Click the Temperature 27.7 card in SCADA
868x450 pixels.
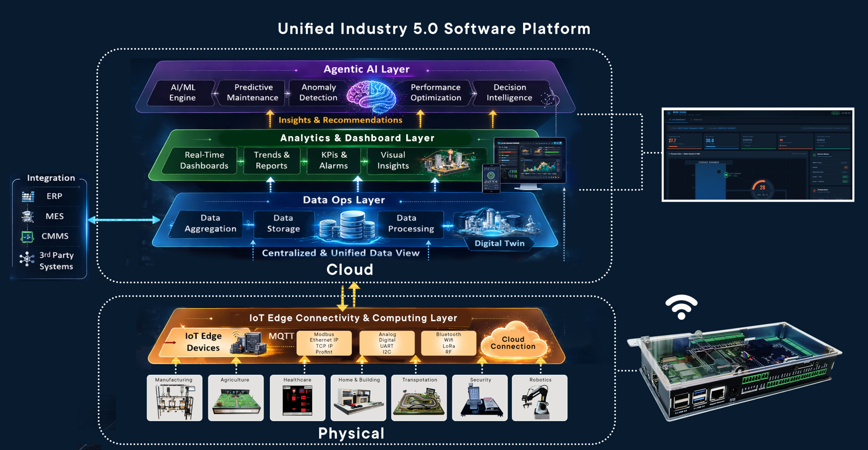[x=684, y=141]
